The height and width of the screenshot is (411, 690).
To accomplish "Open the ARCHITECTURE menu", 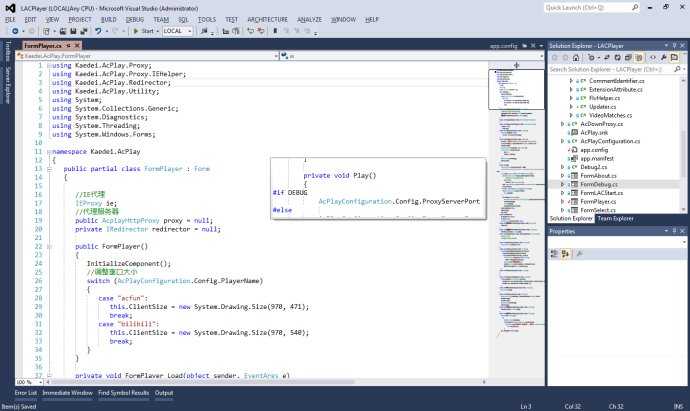I will (267, 19).
